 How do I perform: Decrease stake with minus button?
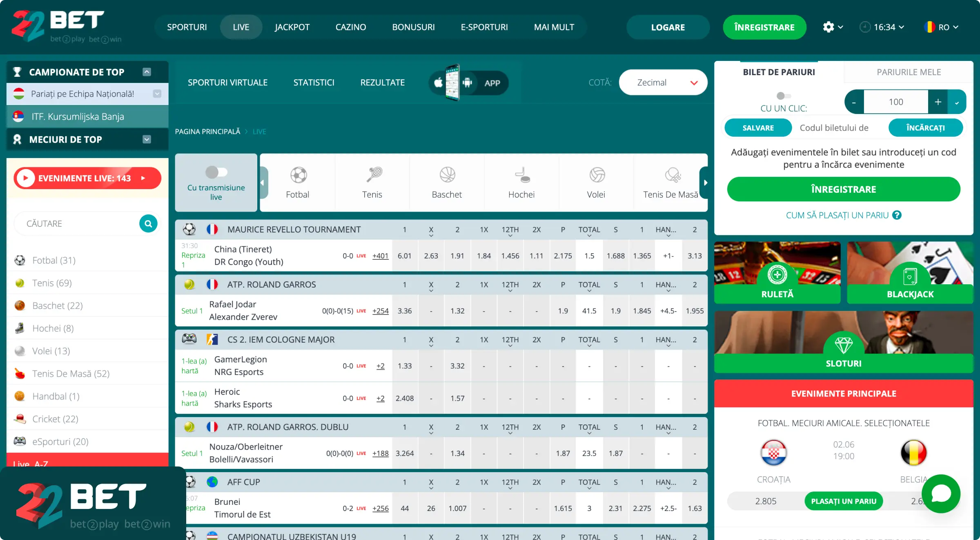(x=854, y=102)
